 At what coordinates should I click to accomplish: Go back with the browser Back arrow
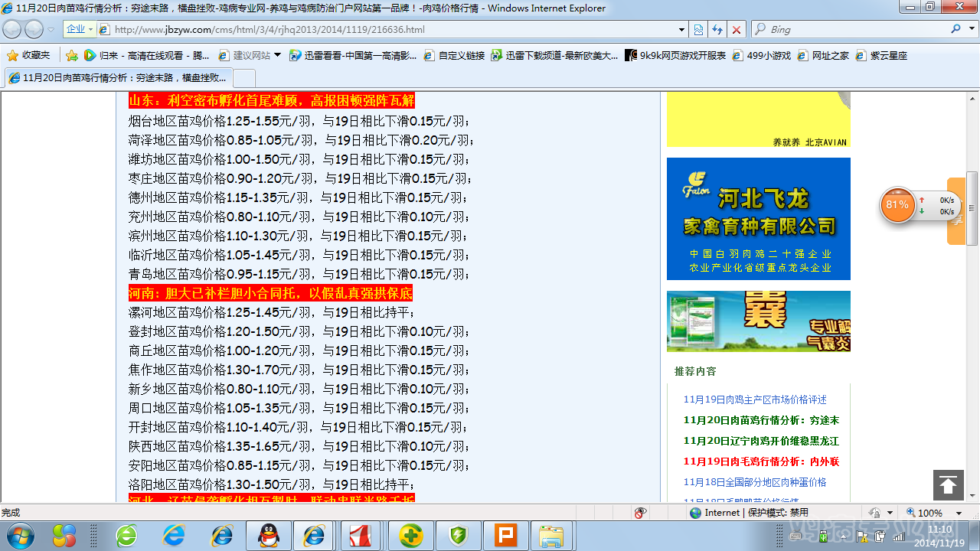12,29
